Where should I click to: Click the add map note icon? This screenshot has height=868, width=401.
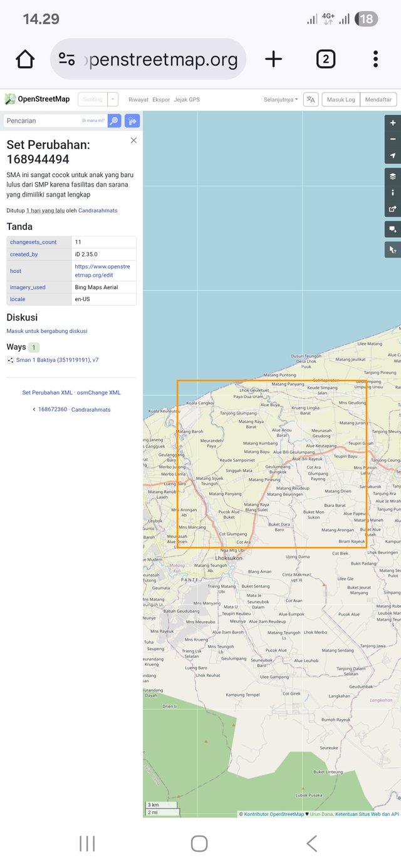pyautogui.click(x=393, y=230)
